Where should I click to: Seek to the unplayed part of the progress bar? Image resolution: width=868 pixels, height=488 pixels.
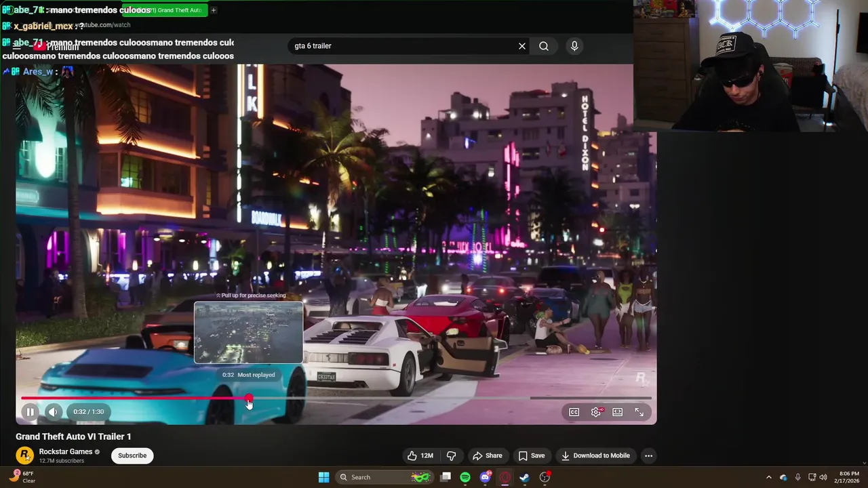pos(451,399)
